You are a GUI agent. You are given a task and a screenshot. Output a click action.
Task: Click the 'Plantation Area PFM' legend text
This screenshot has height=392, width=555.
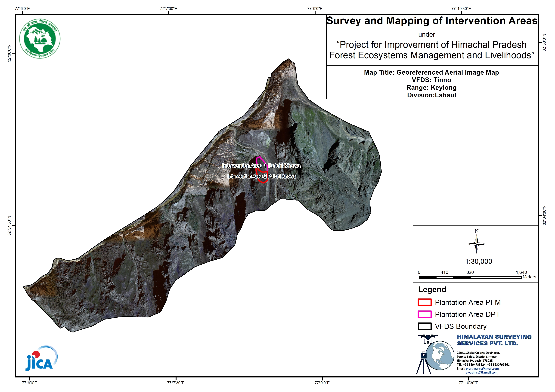click(x=468, y=302)
